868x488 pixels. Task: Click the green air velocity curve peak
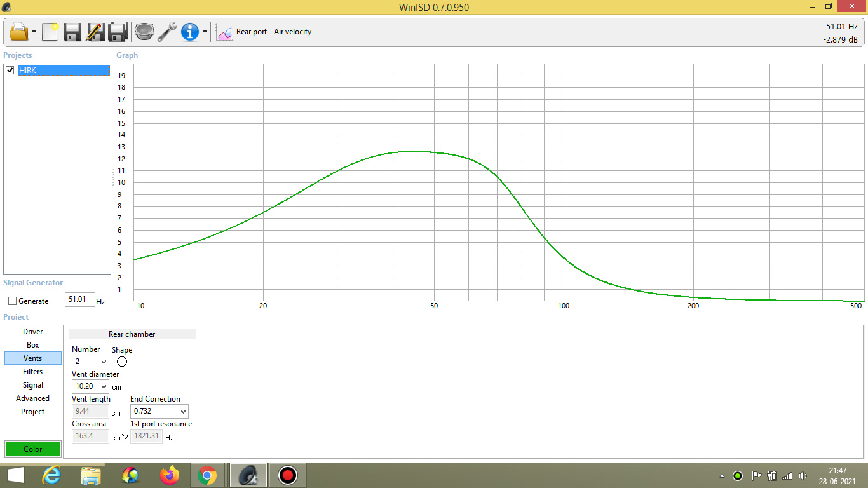(x=413, y=151)
